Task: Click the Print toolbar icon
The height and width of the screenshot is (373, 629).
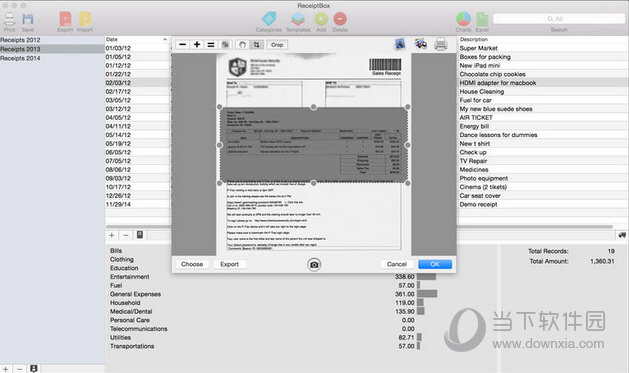Action: [9, 19]
